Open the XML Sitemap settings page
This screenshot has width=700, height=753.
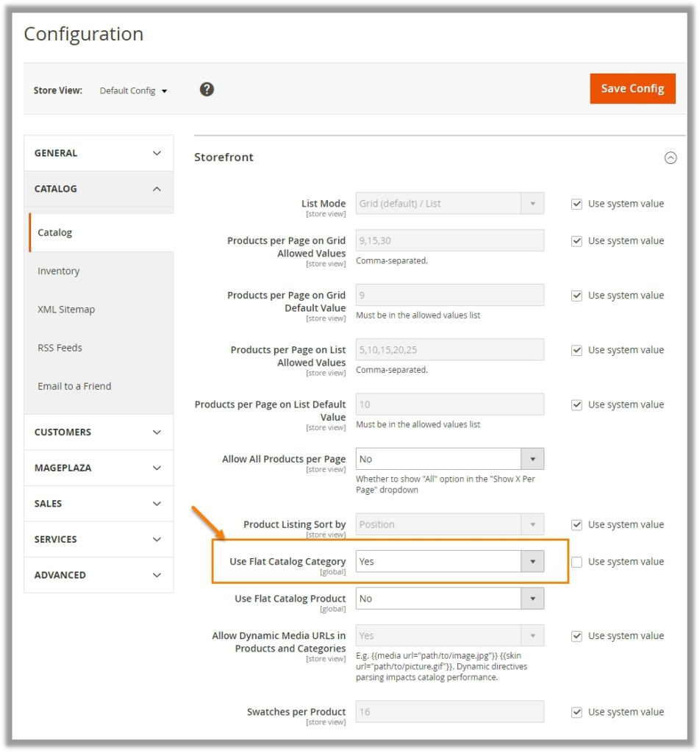click(x=65, y=309)
